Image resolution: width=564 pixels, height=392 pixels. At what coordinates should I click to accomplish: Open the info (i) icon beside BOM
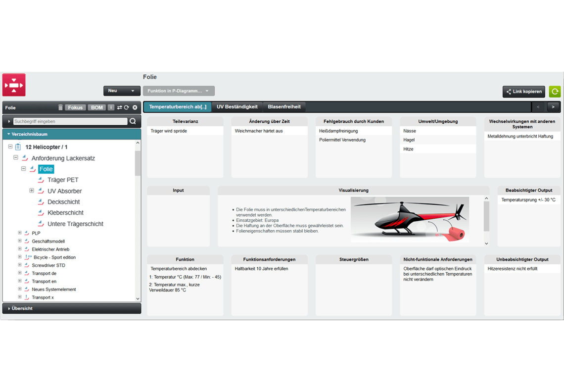tap(110, 107)
